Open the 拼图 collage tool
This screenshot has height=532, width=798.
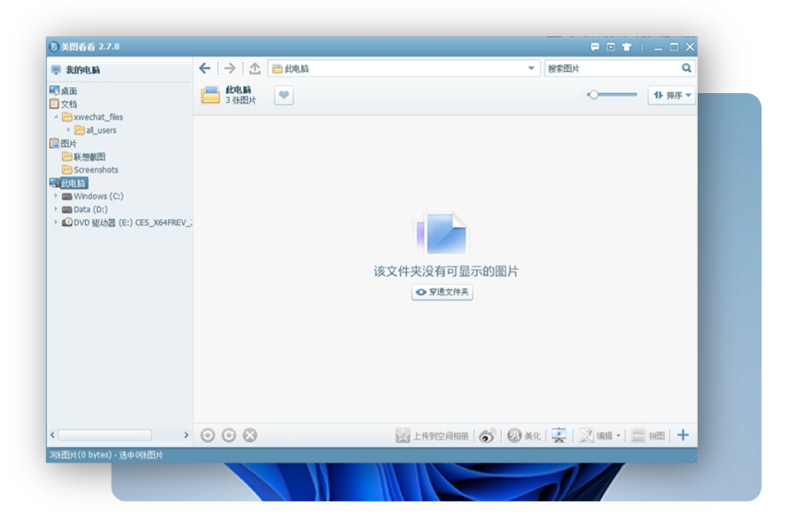point(648,435)
